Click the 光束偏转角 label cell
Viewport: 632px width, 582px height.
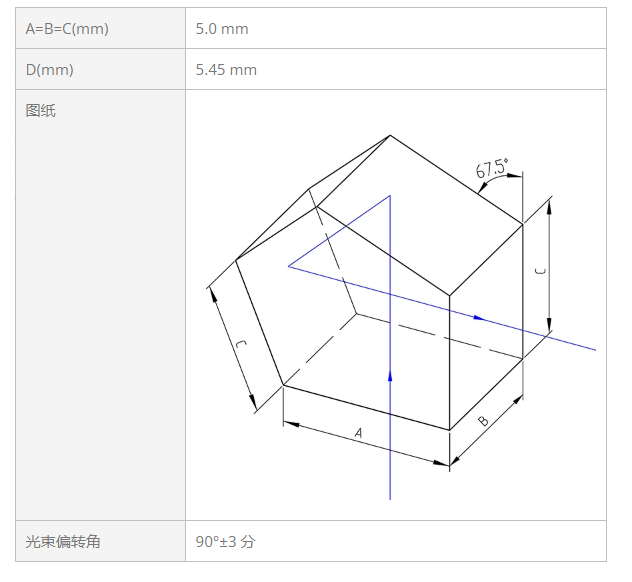tap(100, 541)
